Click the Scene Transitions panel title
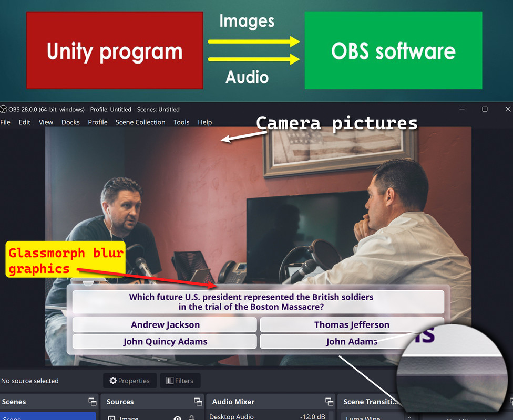The width and height of the screenshot is (513, 420). (x=371, y=402)
